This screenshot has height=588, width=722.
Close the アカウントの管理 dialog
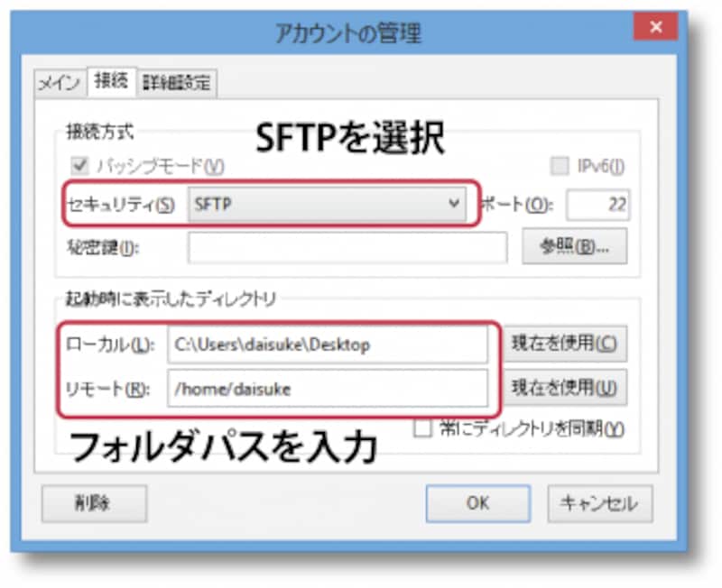[656, 27]
